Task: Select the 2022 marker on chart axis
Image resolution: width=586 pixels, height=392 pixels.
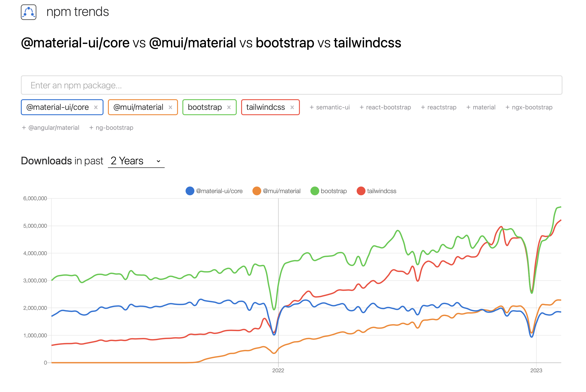Action: click(x=278, y=371)
